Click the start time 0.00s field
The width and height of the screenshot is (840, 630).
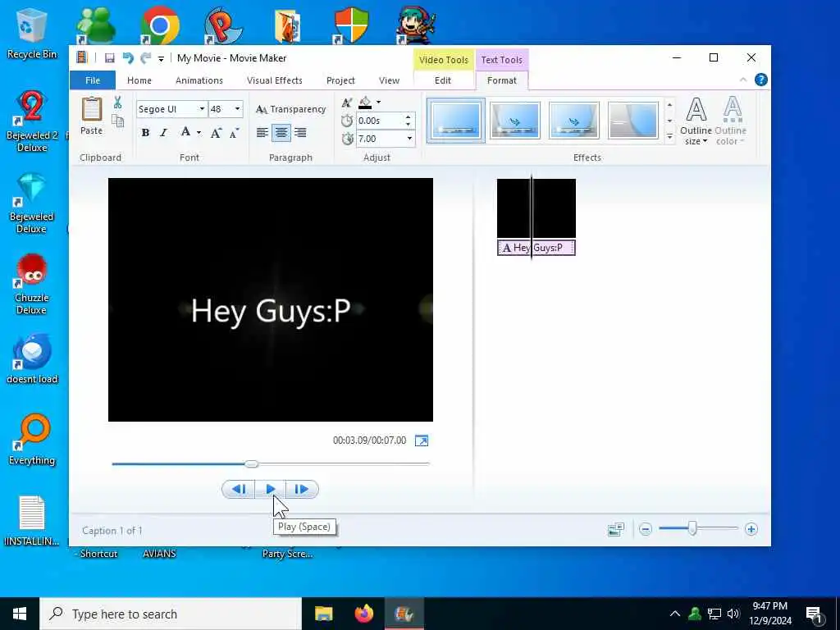(x=380, y=121)
